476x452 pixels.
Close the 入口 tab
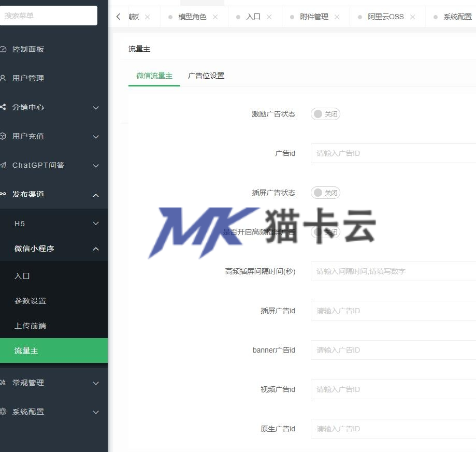coord(269,17)
